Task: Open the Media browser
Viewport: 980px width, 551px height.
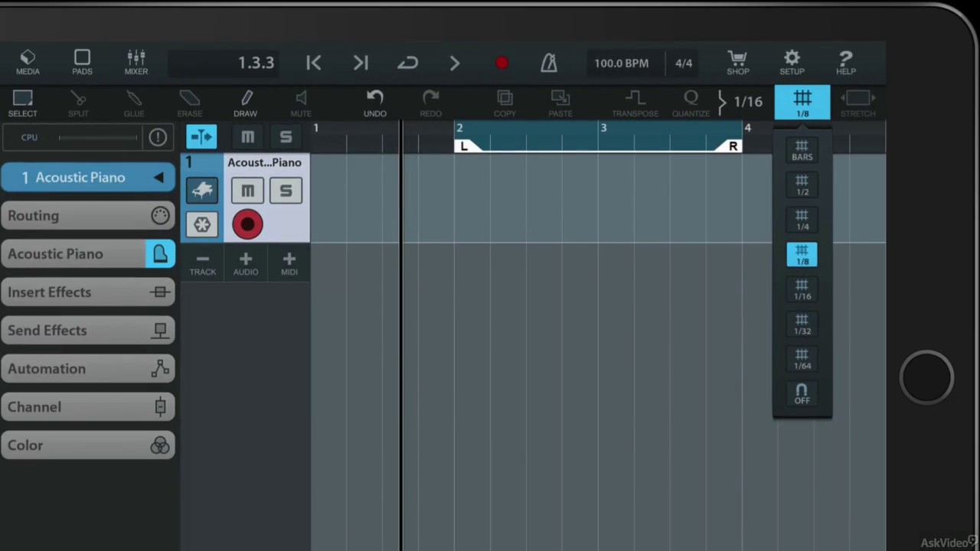Action: coord(28,63)
